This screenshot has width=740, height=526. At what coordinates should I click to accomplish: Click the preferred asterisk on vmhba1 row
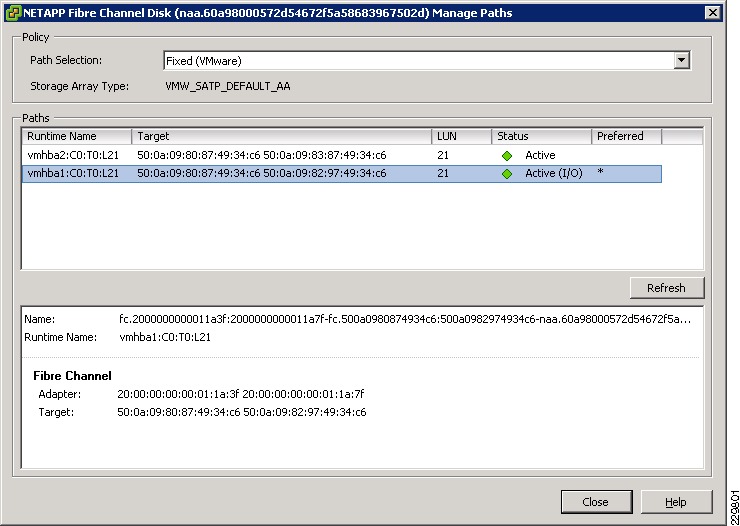click(x=600, y=173)
